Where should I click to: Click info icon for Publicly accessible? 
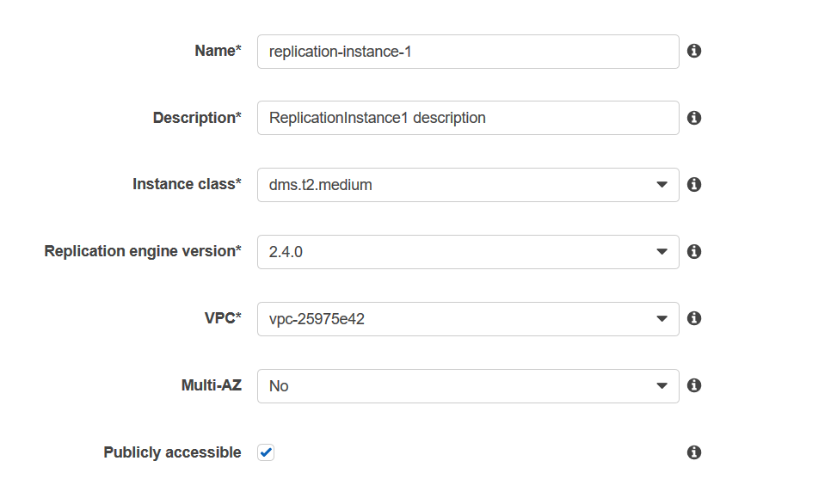pos(694,452)
